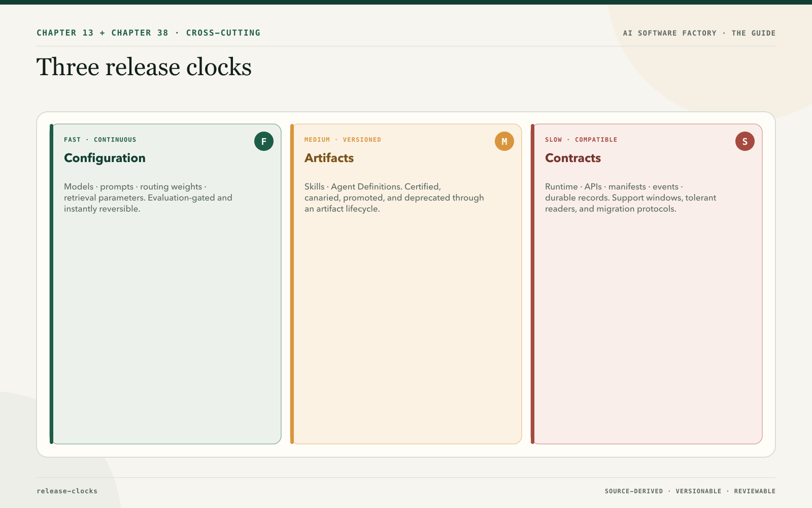
Task: Click the 'MEDIUM · VERSIONED' label
Action: coord(343,140)
